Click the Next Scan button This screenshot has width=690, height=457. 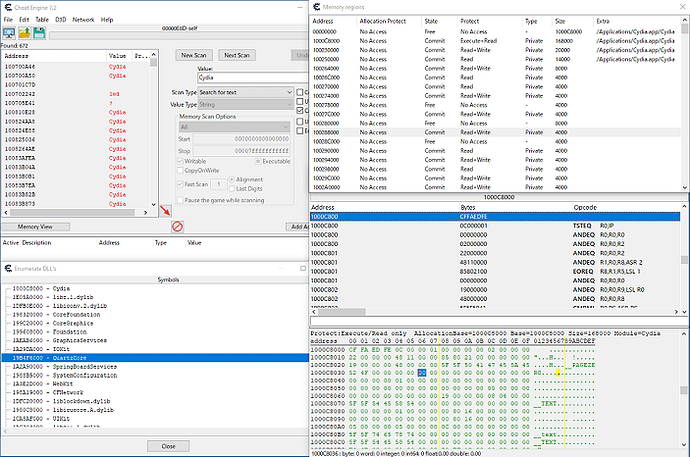pos(237,55)
